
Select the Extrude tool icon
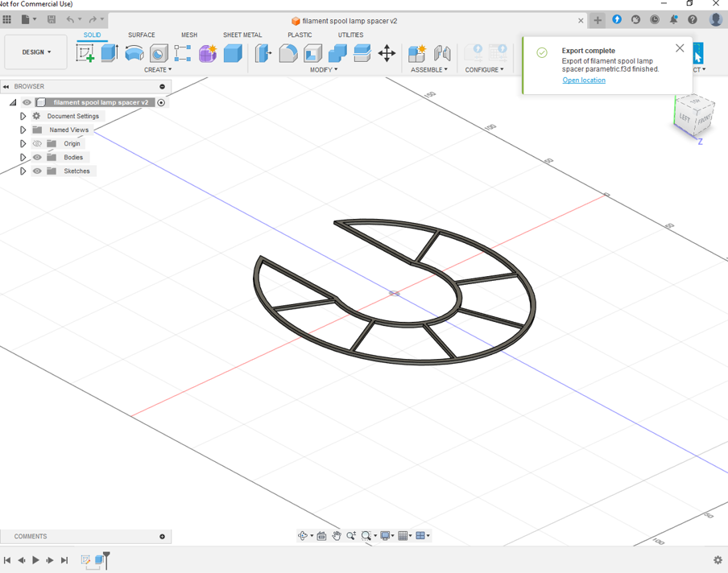110,53
